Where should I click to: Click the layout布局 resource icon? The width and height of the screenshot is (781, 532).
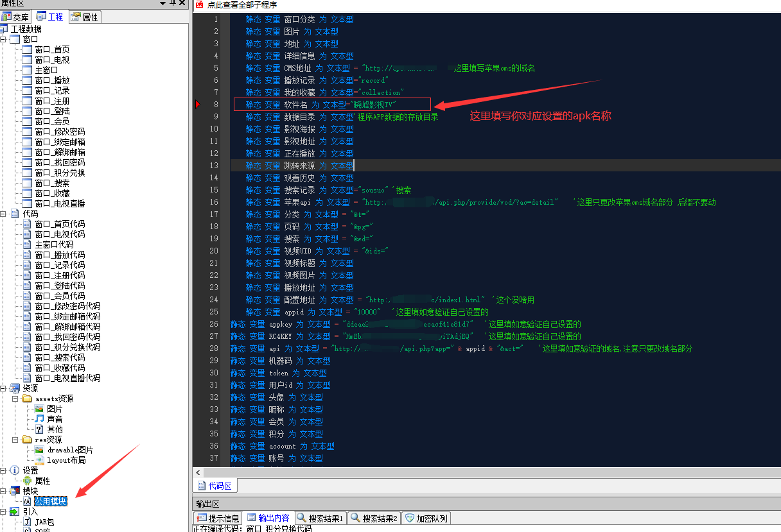tap(39, 460)
